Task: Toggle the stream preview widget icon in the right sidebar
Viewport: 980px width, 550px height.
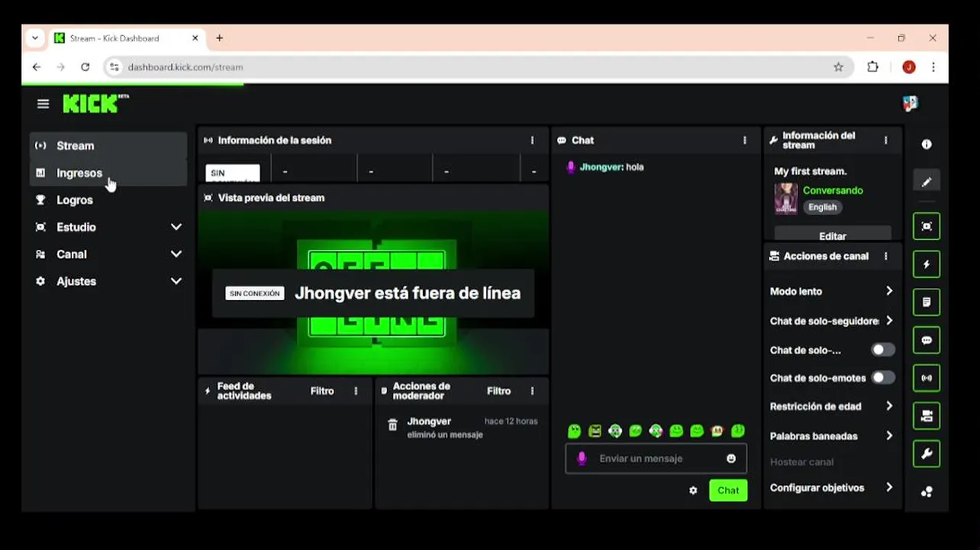Action: [x=927, y=226]
